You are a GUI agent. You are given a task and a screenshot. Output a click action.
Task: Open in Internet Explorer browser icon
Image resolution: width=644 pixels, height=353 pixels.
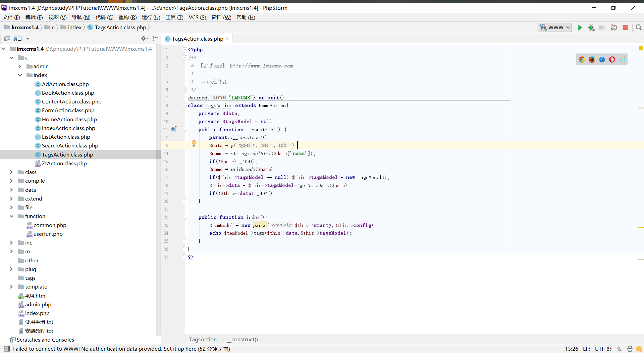click(x=623, y=59)
